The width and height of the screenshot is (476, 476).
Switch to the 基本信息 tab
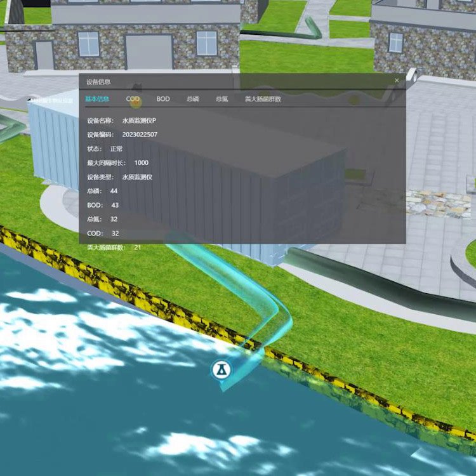[97, 99]
